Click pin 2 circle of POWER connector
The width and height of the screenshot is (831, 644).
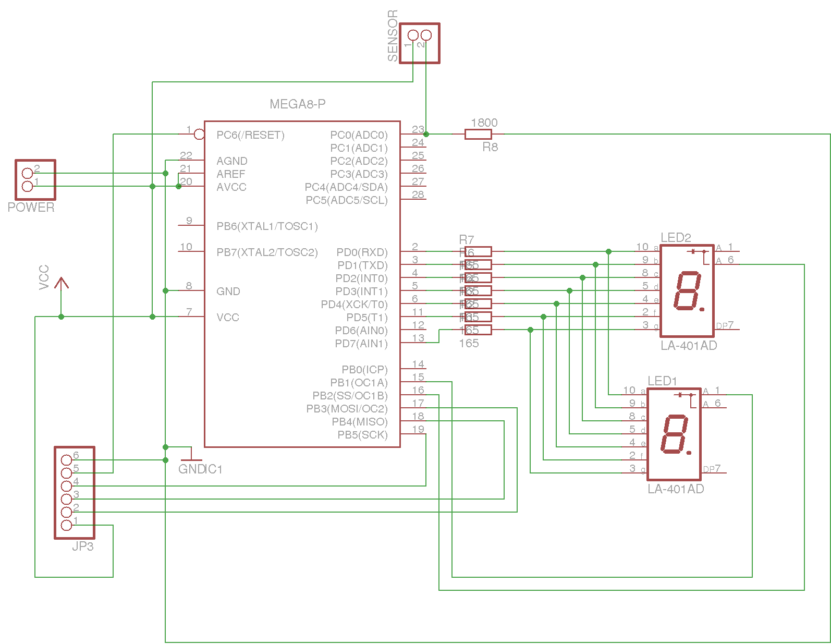[x=27, y=173]
